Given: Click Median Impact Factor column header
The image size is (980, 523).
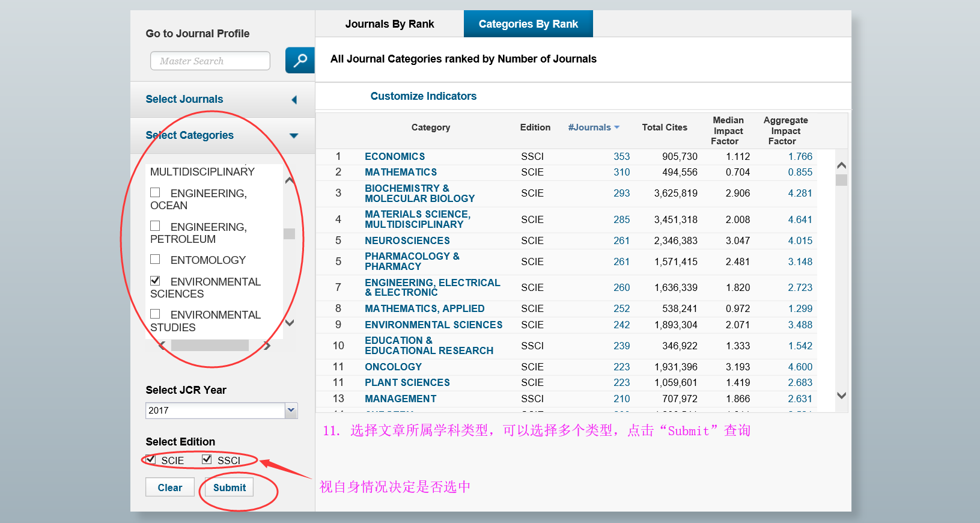Looking at the screenshot, I should 728,131.
